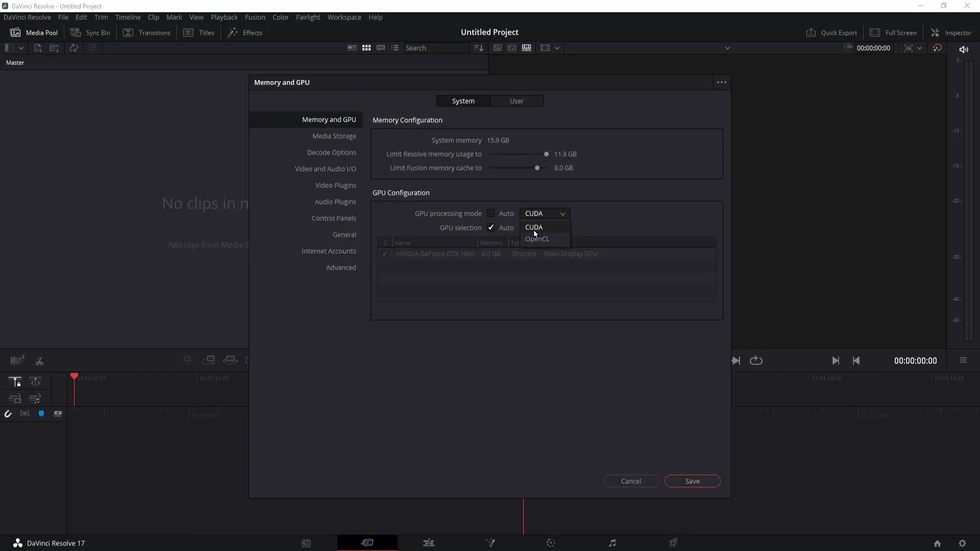Switch to the User preferences tab
This screenshot has width=980, height=551.
517,101
